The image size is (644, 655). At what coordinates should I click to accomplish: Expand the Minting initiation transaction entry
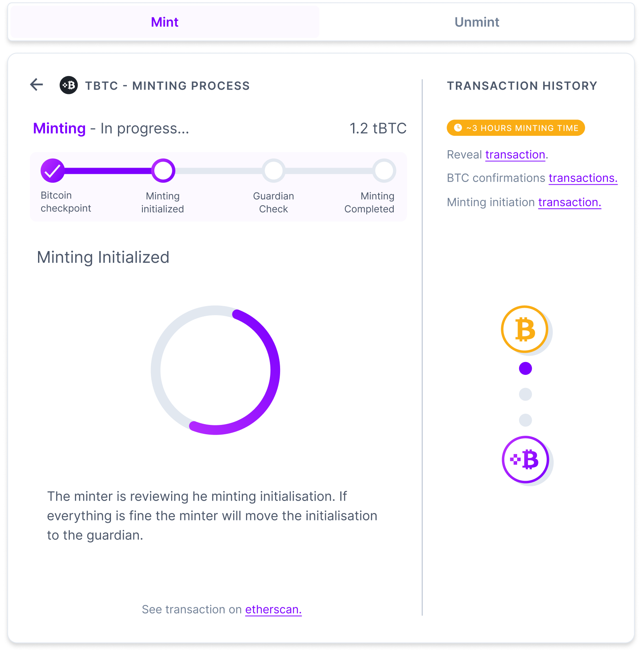[569, 202]
